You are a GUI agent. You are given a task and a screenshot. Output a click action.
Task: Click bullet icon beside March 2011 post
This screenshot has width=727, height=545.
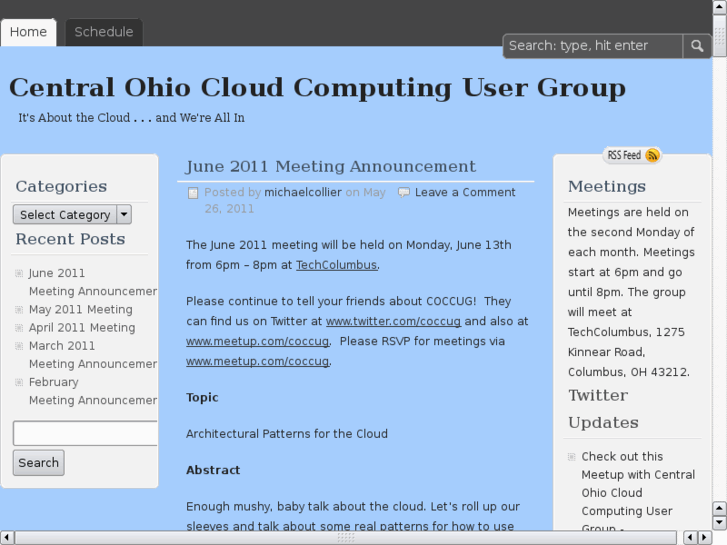pyautogui.click(x=19, y=346)
